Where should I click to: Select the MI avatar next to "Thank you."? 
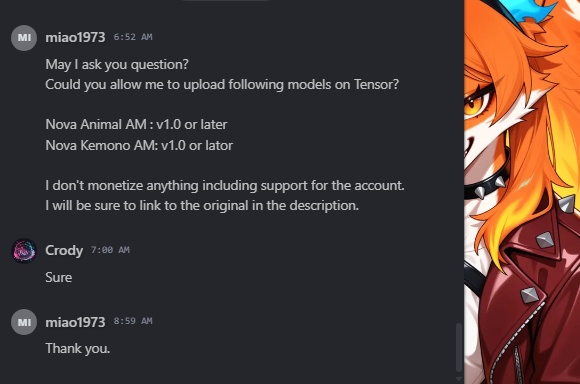pos(24,322)
